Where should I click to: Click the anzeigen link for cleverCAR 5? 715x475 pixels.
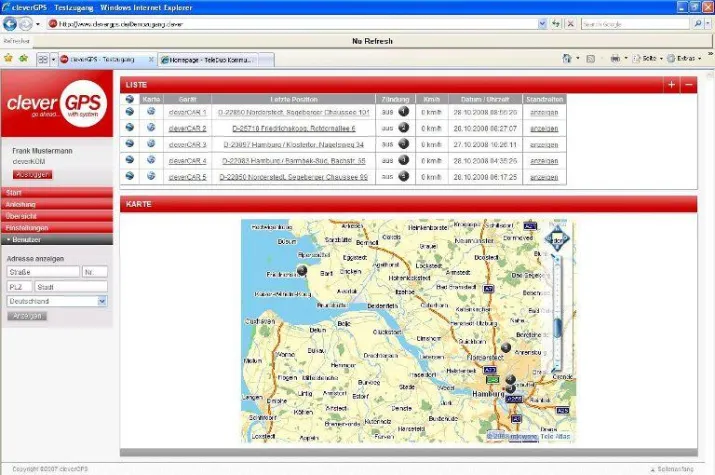544,177
